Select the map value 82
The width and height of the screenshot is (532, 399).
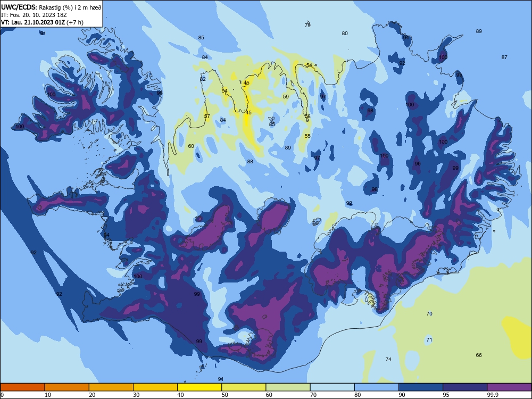point(203,79)
